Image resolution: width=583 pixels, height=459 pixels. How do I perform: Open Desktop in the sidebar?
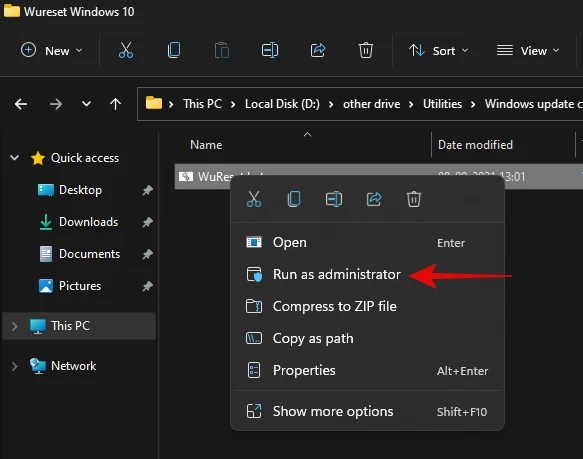pos(80,190)
